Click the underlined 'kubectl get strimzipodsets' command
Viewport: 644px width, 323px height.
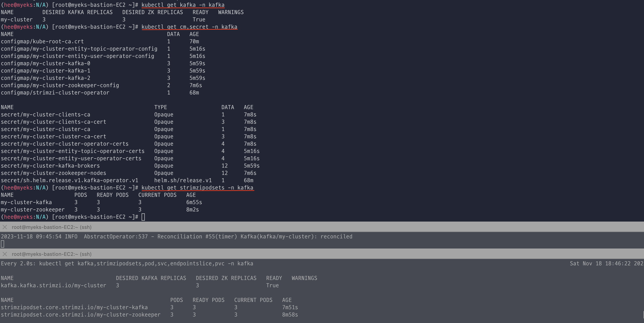[x=197, y=188]
